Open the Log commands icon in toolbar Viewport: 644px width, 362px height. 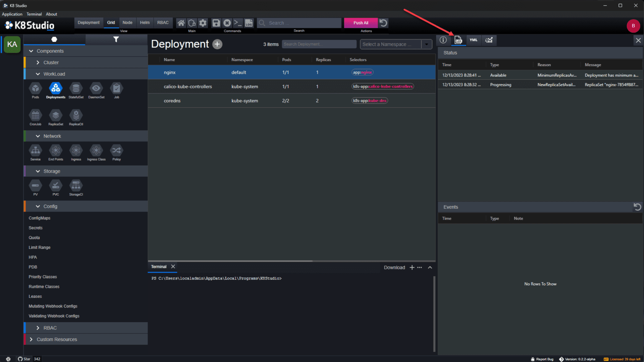[249, 23]
